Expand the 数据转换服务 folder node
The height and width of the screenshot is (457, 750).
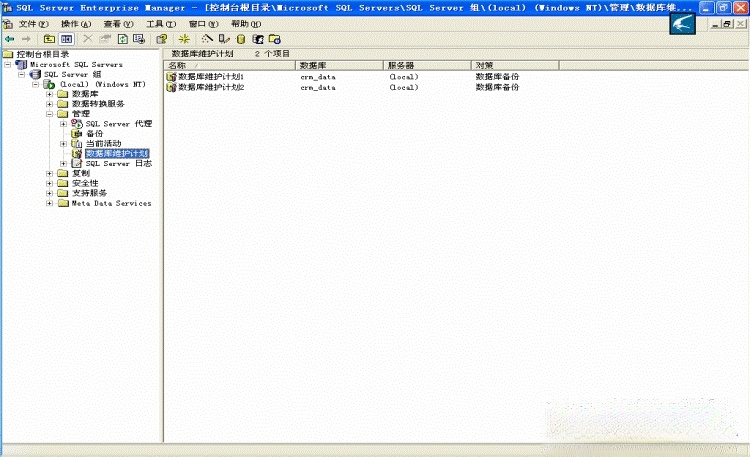[49, 104]
